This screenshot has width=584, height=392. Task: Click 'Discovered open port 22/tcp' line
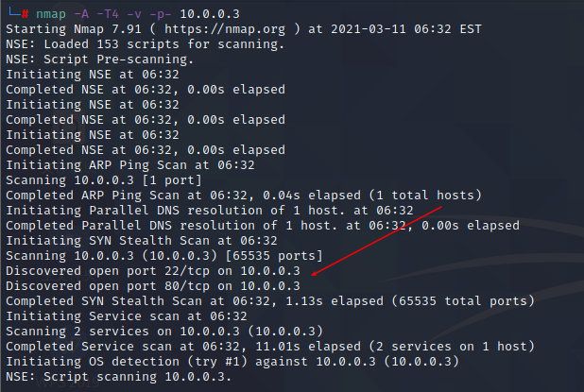(x=153, y=271)
